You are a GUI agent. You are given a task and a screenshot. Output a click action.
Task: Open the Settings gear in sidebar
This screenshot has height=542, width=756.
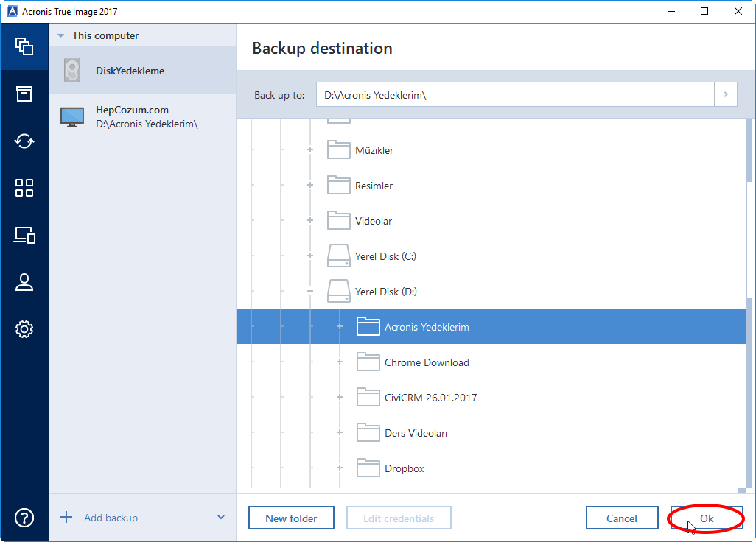[x=24, y=329]
